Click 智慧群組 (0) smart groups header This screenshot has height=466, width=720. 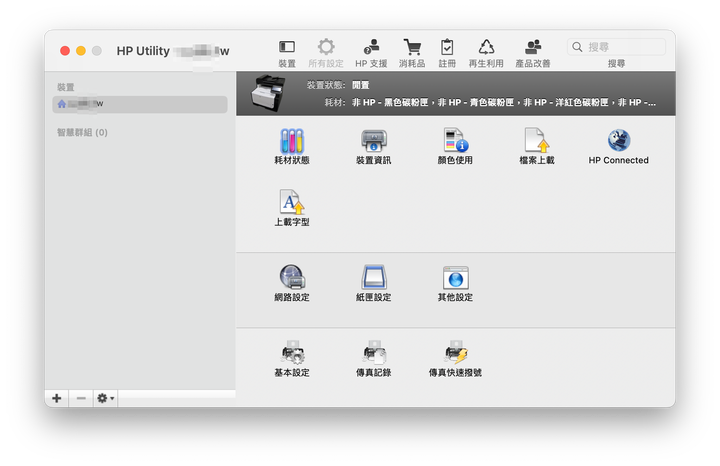(82, 133)
